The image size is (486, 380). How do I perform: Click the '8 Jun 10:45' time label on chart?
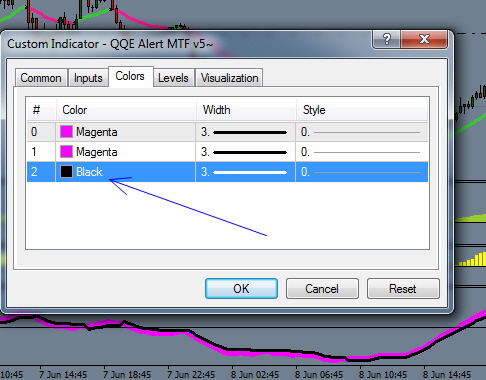pos(383,375)
